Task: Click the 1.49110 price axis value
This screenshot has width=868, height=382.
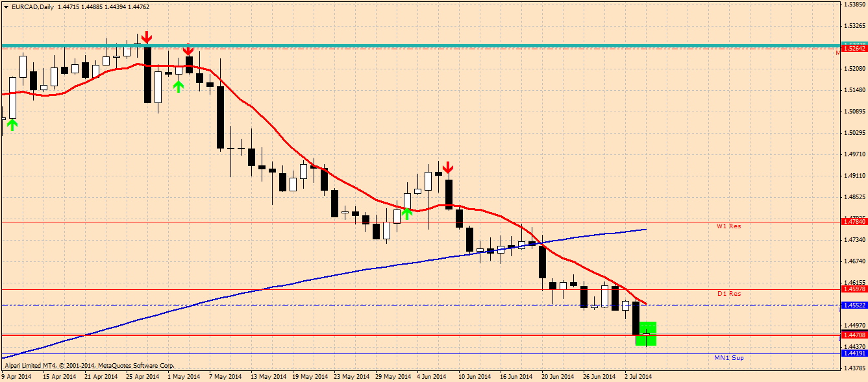Action: click(854, 176)
